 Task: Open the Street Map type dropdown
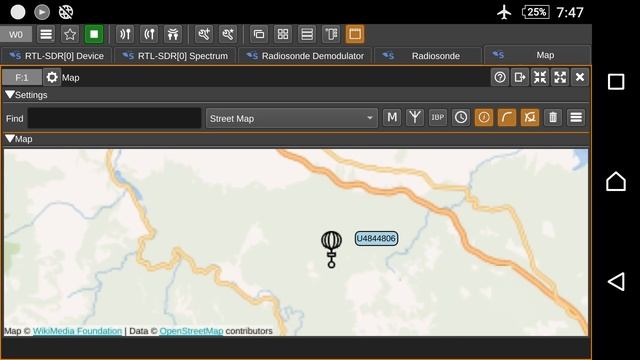pyautogui.click(x=291, y=118)
